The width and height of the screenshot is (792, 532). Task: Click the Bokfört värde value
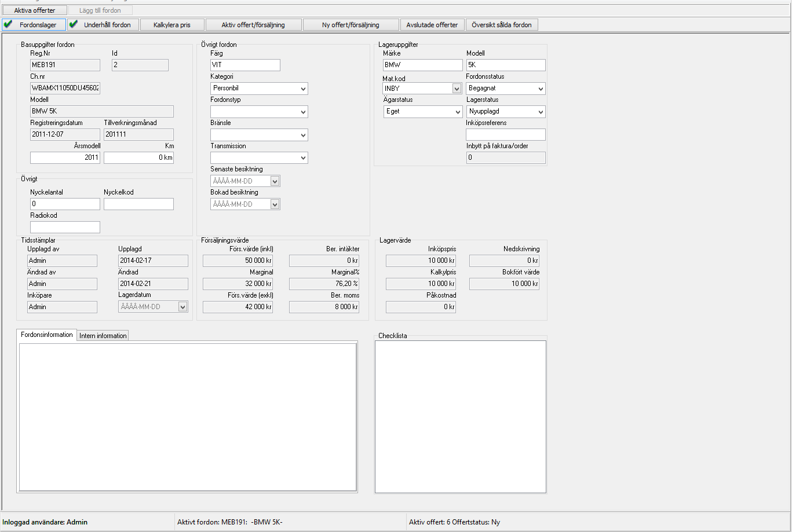coord(504,284)
